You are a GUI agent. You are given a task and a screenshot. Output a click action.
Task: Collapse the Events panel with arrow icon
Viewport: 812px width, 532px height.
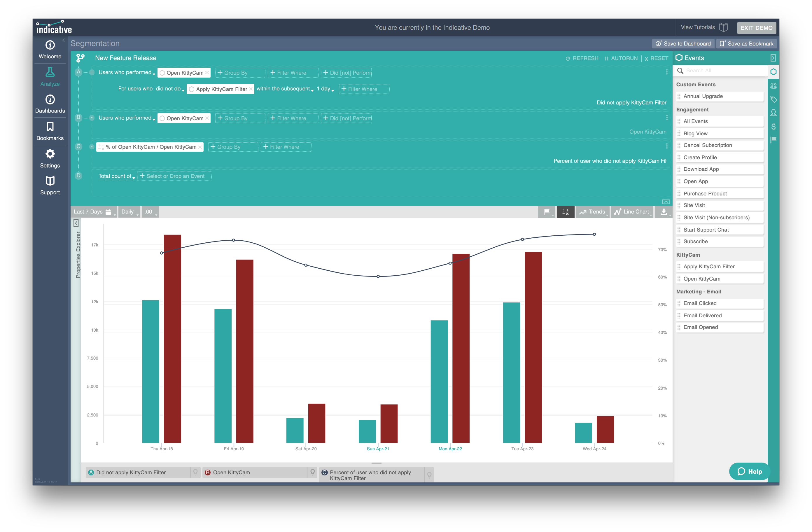[x=773, y=58]
